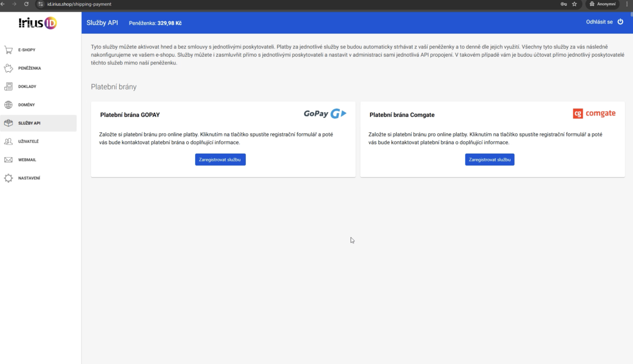Click the Comgate logo
The width and height of the screenshot is (633, 364).
(x=594, y=114)
